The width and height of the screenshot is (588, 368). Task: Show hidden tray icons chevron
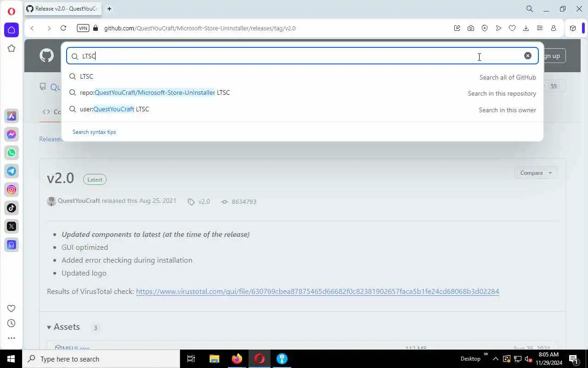[496, 359]
